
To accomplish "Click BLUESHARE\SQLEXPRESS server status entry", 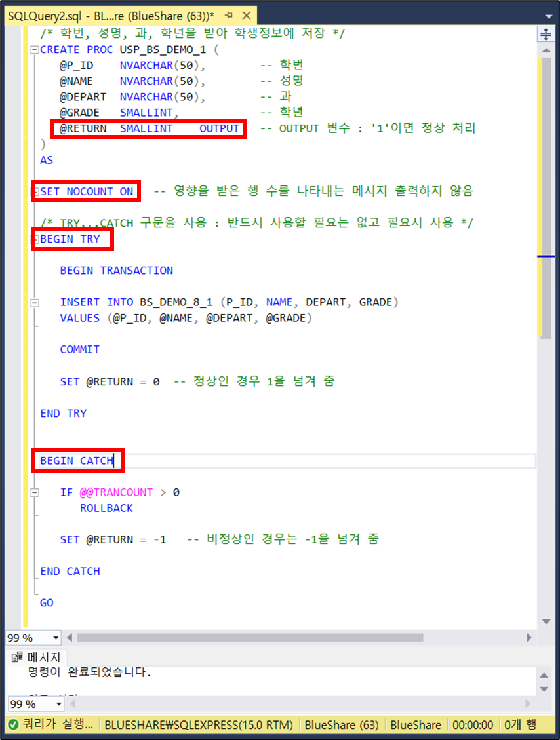I will [x=199, y=725].
